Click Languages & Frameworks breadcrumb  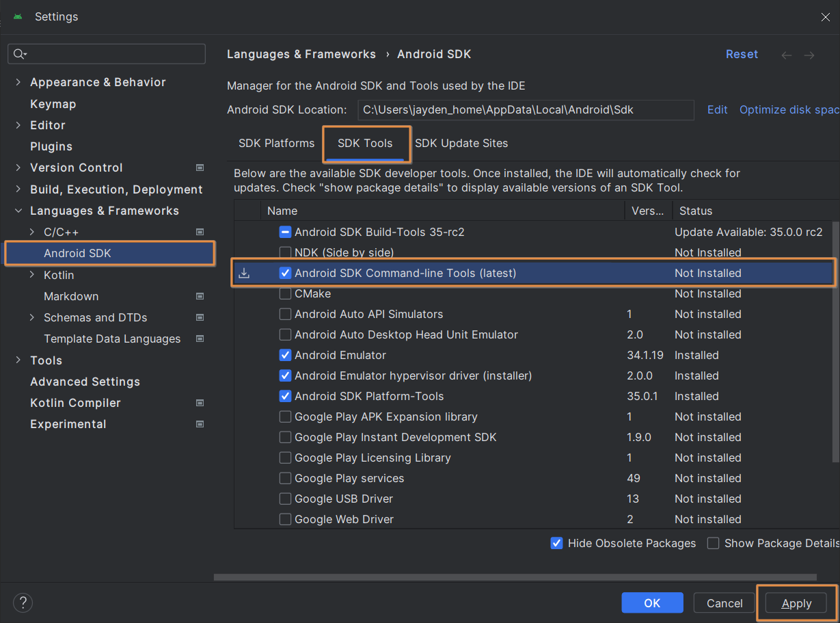tap(301, 54)
